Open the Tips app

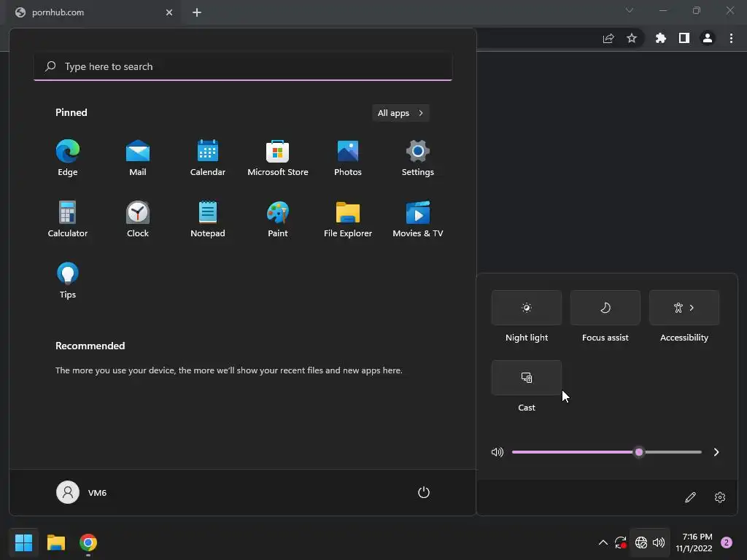(68, 281)
